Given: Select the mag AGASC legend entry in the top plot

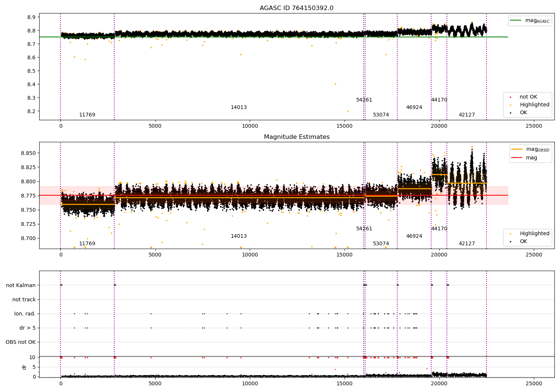Looking at the screenshot, I should click(530, 21).
